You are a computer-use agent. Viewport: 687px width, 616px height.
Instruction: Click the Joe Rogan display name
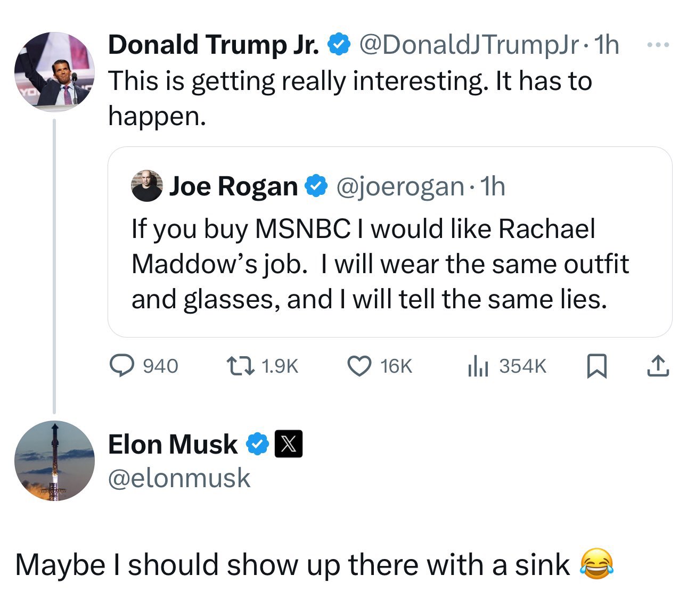(233, 186)
